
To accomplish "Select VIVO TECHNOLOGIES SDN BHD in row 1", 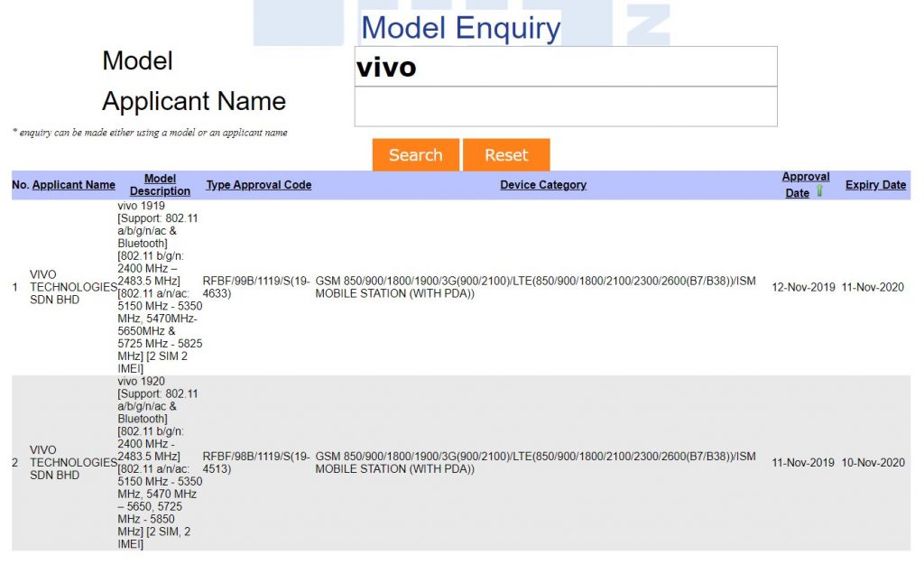I will pyautogui.click(x=73, y=287).
